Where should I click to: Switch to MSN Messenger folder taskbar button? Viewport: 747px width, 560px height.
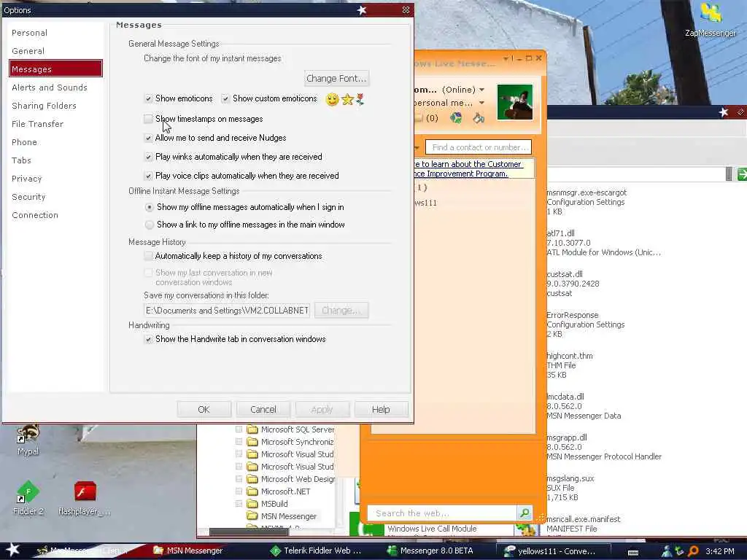[187, 551]
